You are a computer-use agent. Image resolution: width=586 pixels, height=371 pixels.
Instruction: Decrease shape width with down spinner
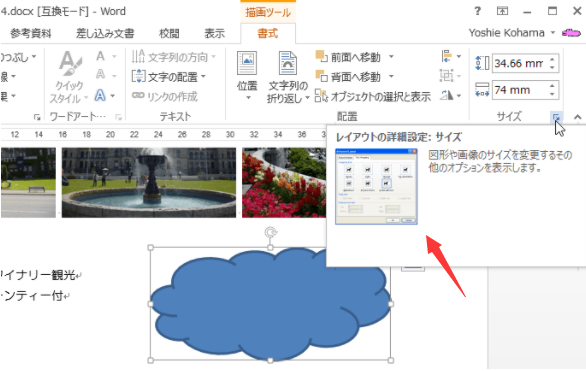tap(552, 94)
